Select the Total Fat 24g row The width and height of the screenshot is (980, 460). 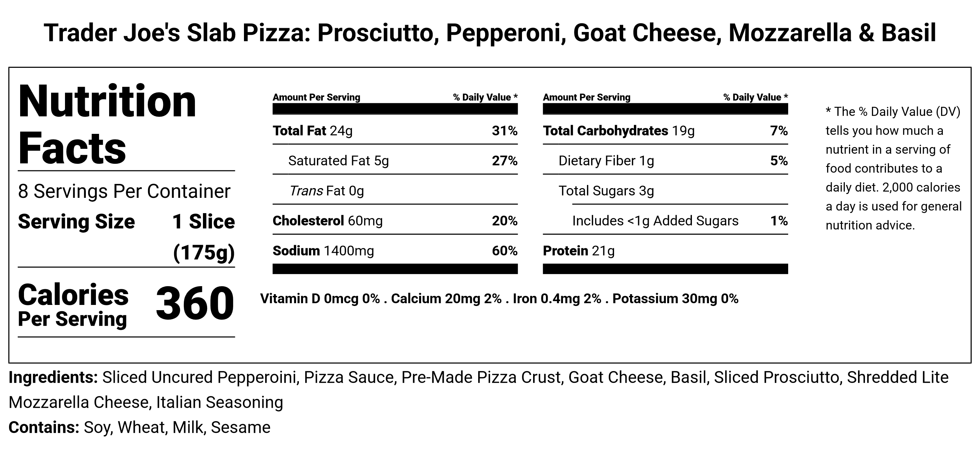312,131
